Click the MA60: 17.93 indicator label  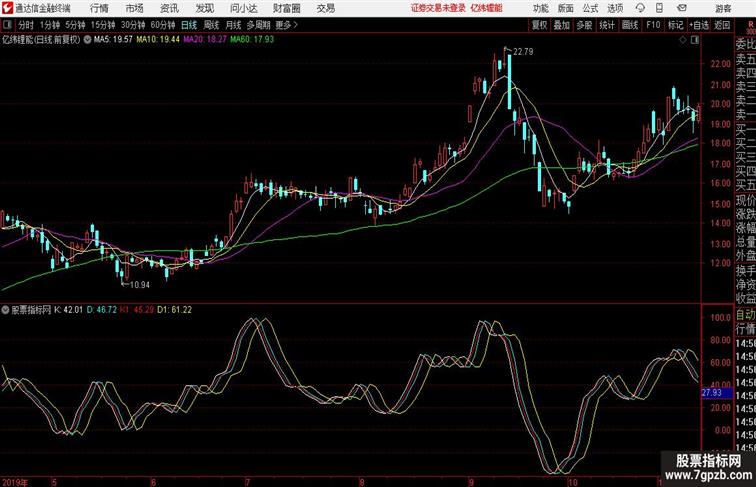pos(252,40)
